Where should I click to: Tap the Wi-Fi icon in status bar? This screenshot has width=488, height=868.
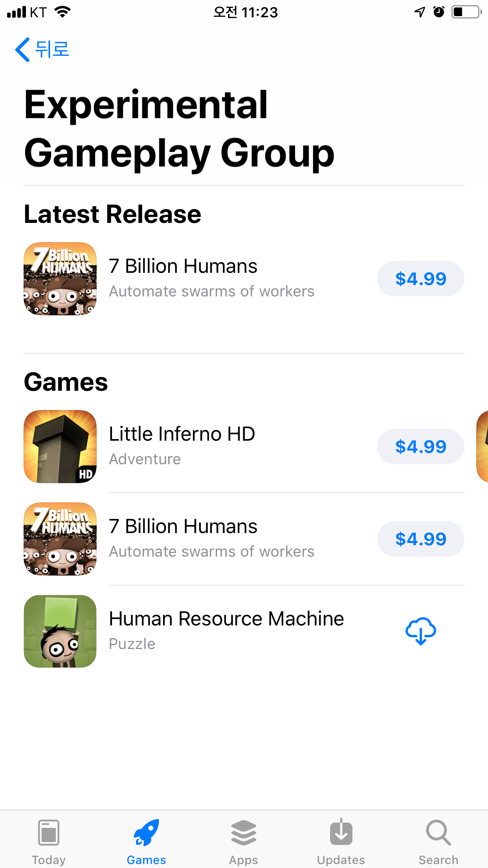tap(62, 12)
